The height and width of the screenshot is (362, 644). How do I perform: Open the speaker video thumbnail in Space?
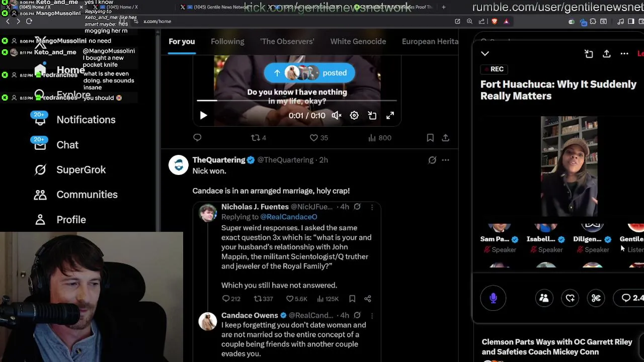569,167
